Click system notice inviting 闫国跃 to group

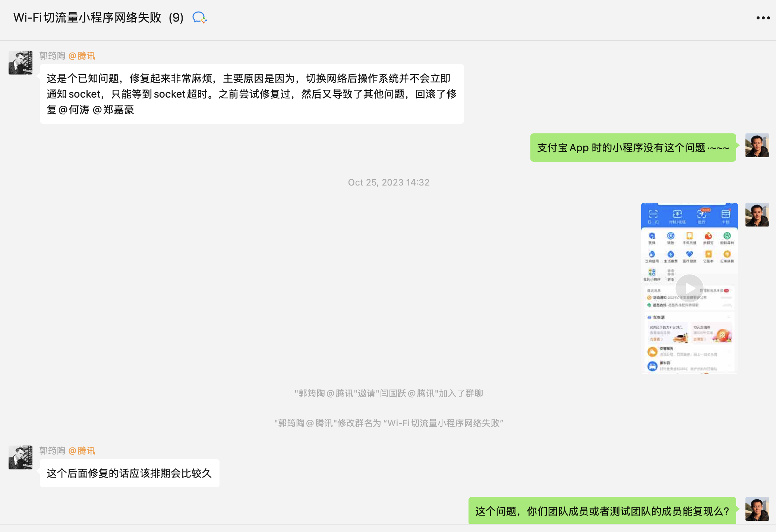388,393
